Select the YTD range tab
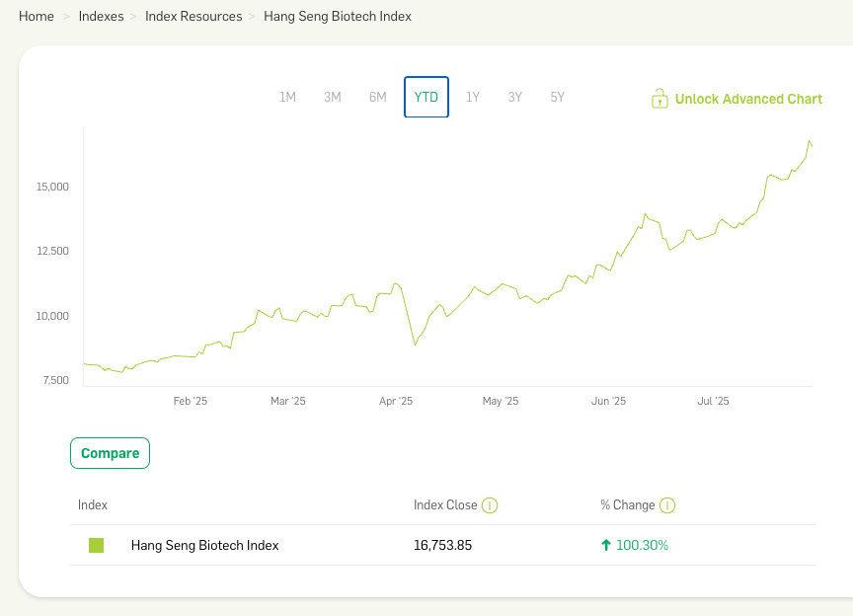Image resolution: width=853 pixels, height=616 pixels. pyautogui.click(x=426, y=97)
